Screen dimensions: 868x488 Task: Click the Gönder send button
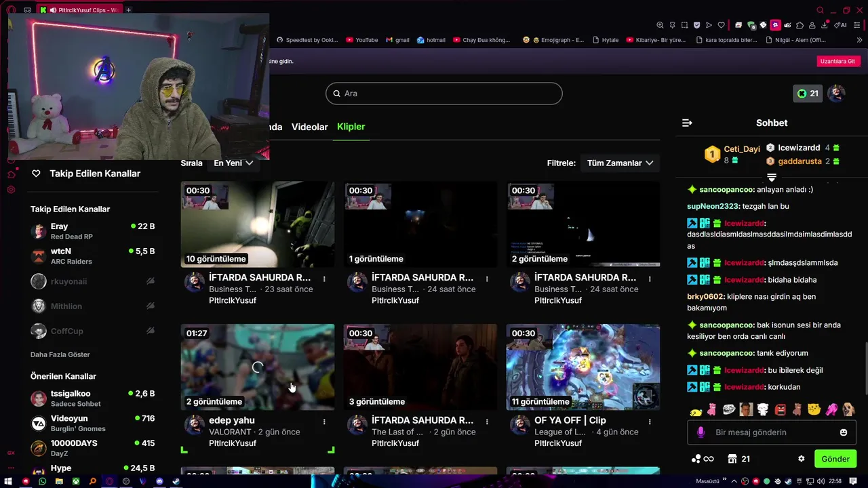coord(835,459)
